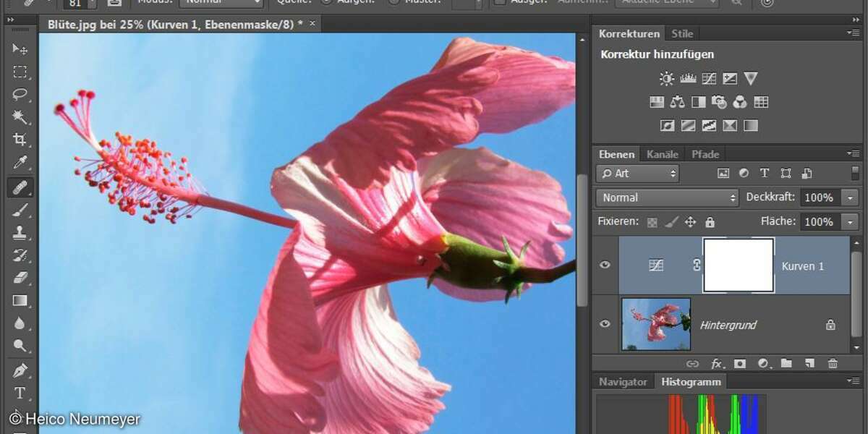Add a Color Balance adjustment
This screenshot has width=868, height=434.
pos(677,102)
